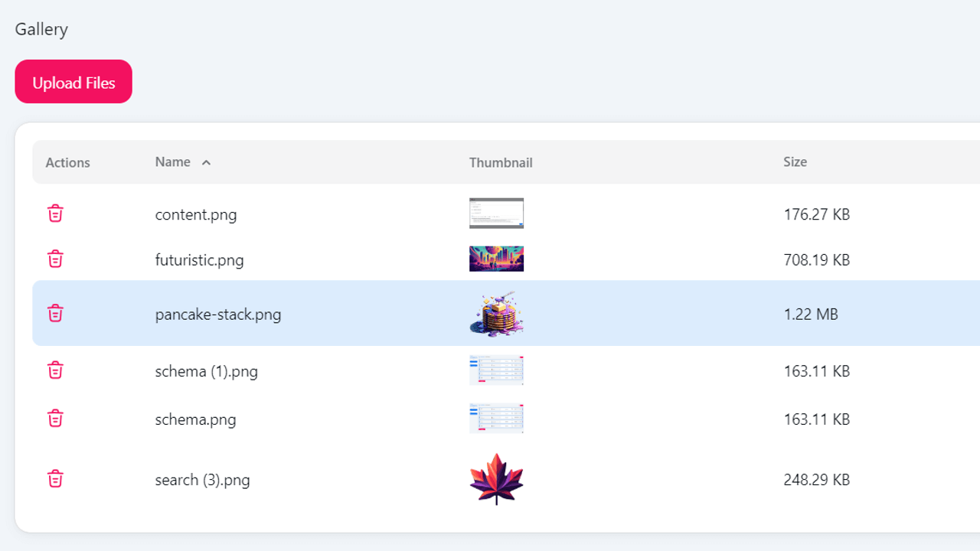
Task: Click the Thumbnail column header
Action: [501, 162]
